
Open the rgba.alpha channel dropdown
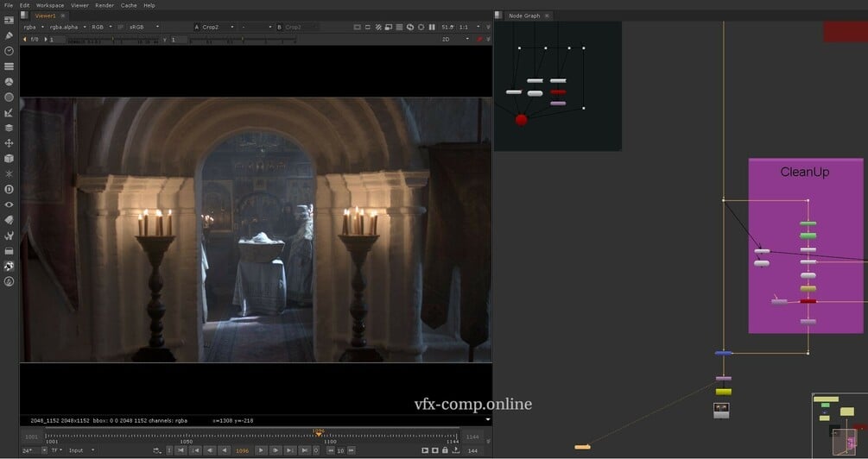tap(67, 27)
